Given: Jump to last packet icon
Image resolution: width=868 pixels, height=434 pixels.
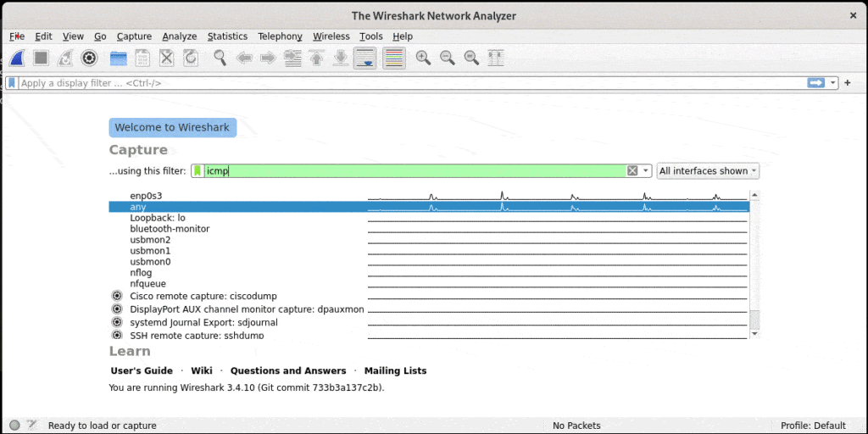Looking at the screenshot, I should point(341,58).
